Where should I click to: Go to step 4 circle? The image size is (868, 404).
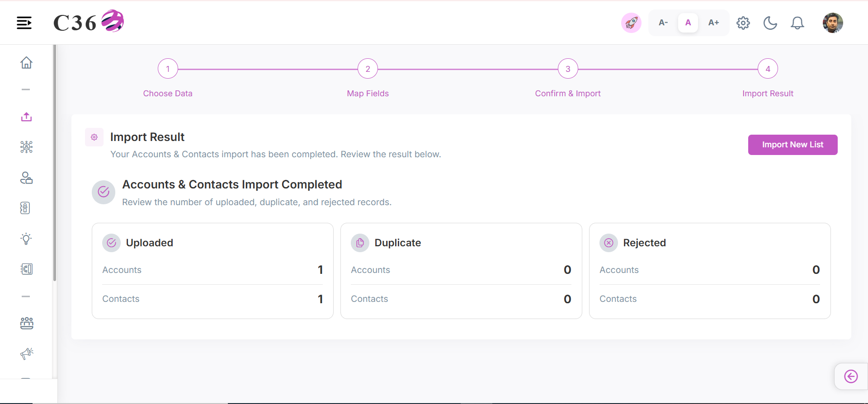point(768,69)
